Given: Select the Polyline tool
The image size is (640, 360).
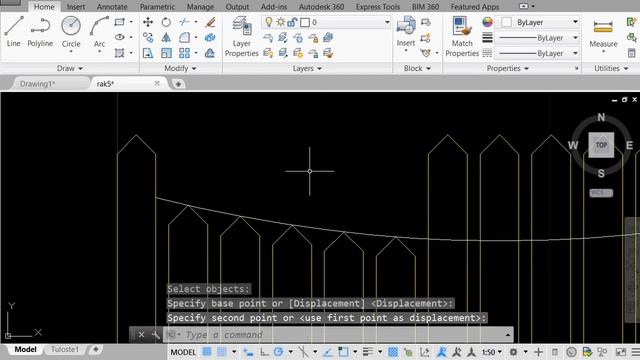Looking at the screenshot, I should click(x=40, y=32).
